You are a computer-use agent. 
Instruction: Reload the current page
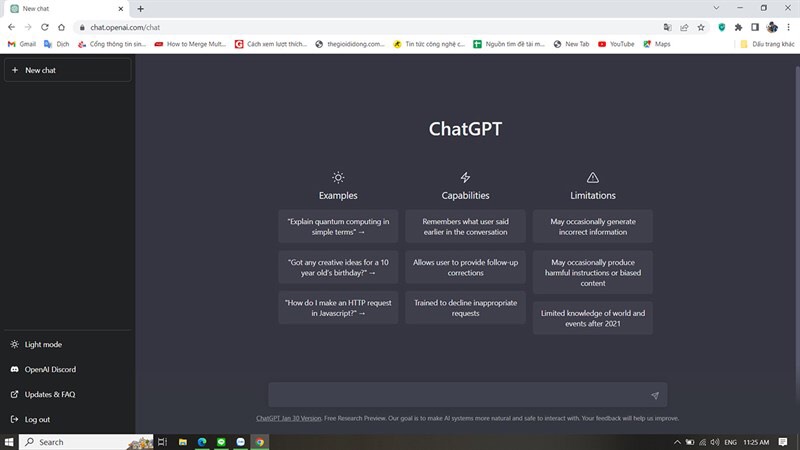pos(45,27)
